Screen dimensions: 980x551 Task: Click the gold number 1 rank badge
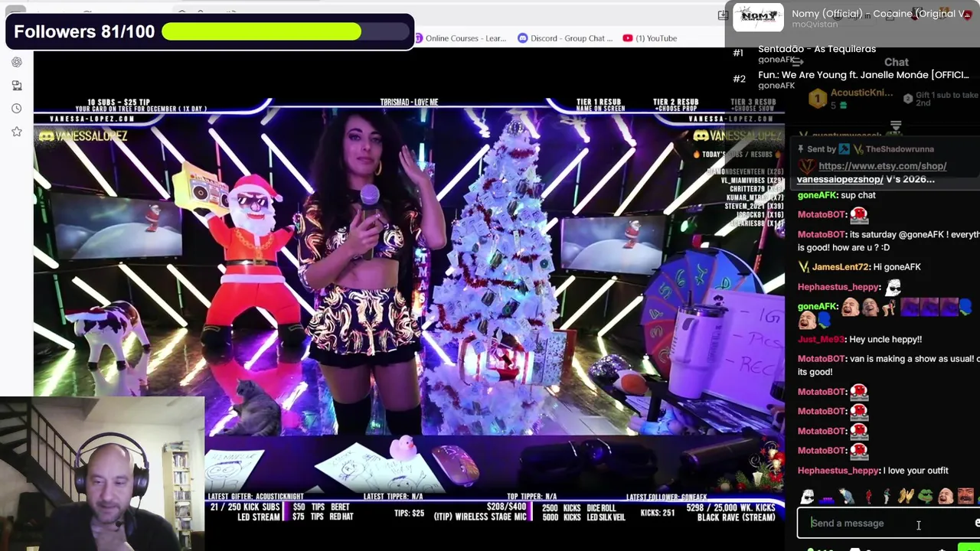pos(818,98)
